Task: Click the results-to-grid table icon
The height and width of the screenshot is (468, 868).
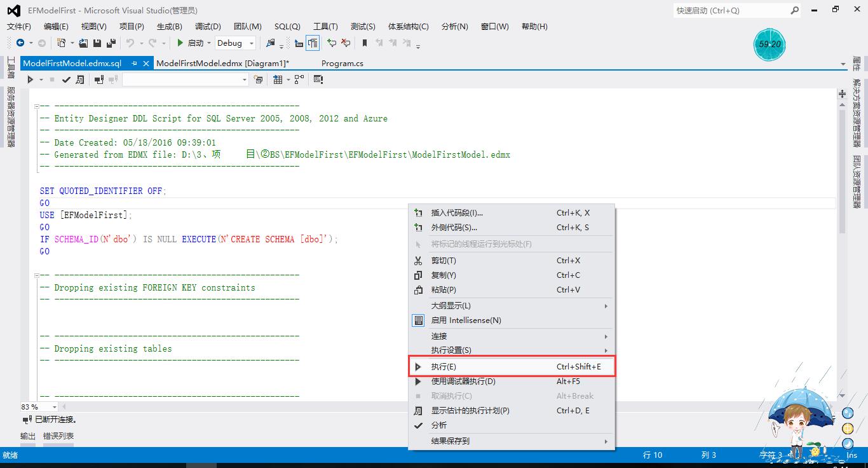Action: pos(278,79)
